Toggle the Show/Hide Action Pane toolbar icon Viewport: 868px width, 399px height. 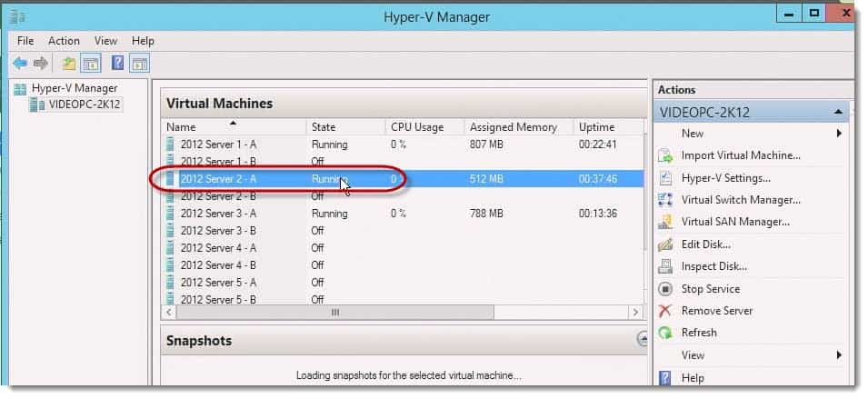coord(139,64)
